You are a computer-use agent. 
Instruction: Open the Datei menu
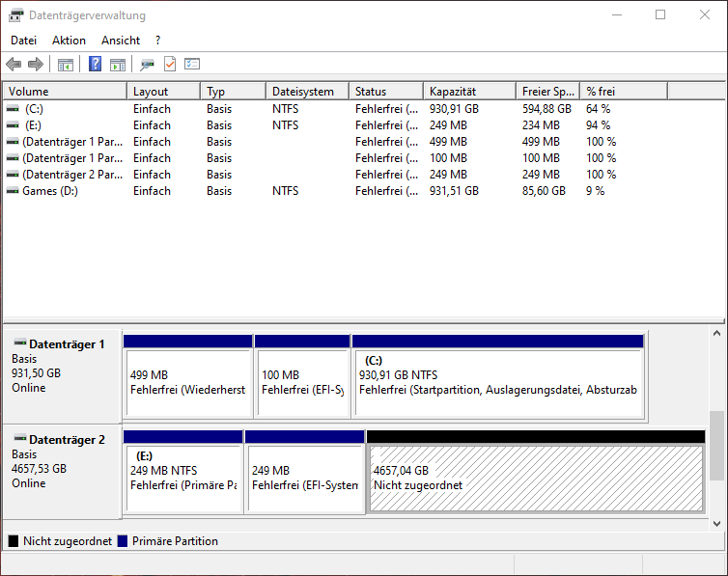click(x=24, y=41)
